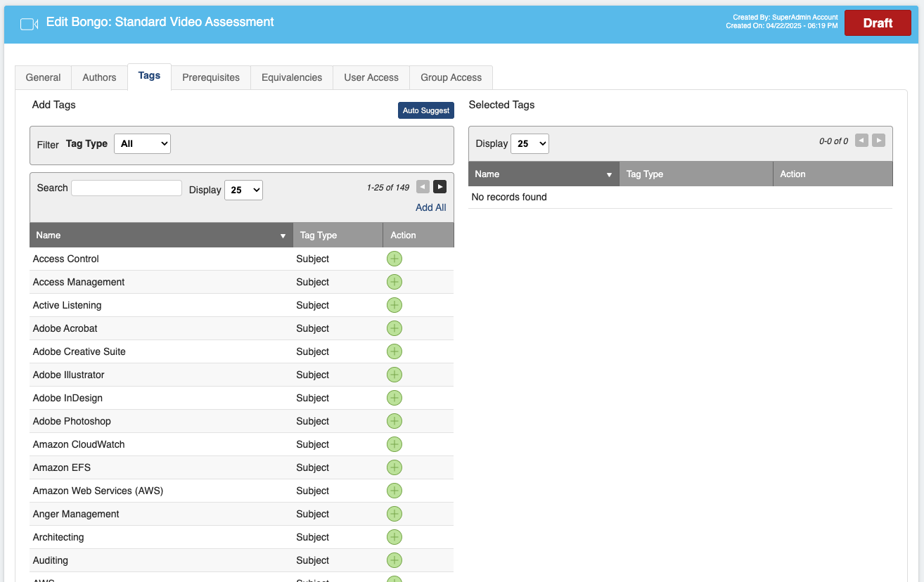Click the video camera icon in header
Viewport: 924px width, 582px height.
[x=29, y=24]
